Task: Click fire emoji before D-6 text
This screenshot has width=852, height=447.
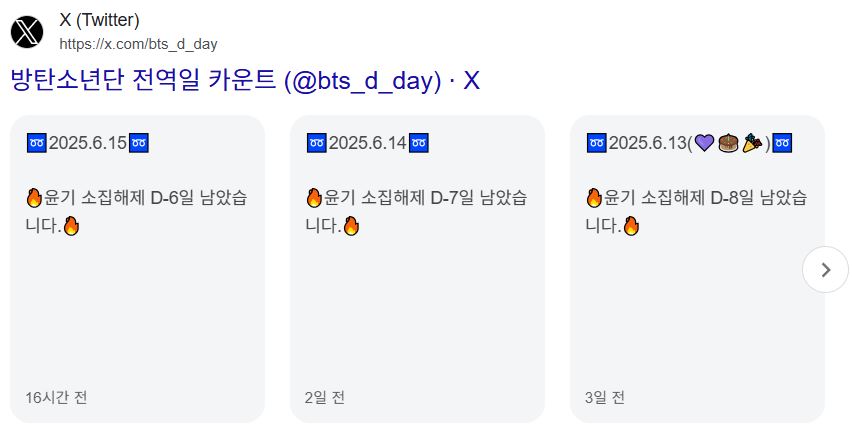Action: [34, 198]
